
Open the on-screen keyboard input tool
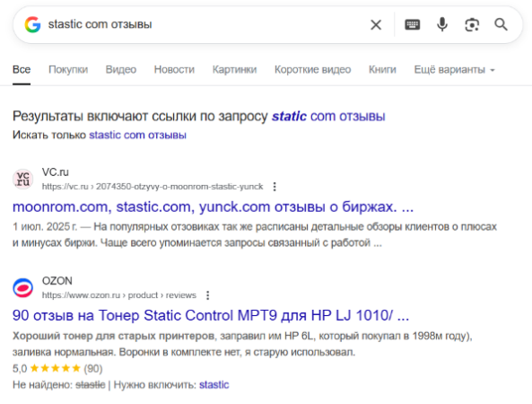tap(412, 25)
